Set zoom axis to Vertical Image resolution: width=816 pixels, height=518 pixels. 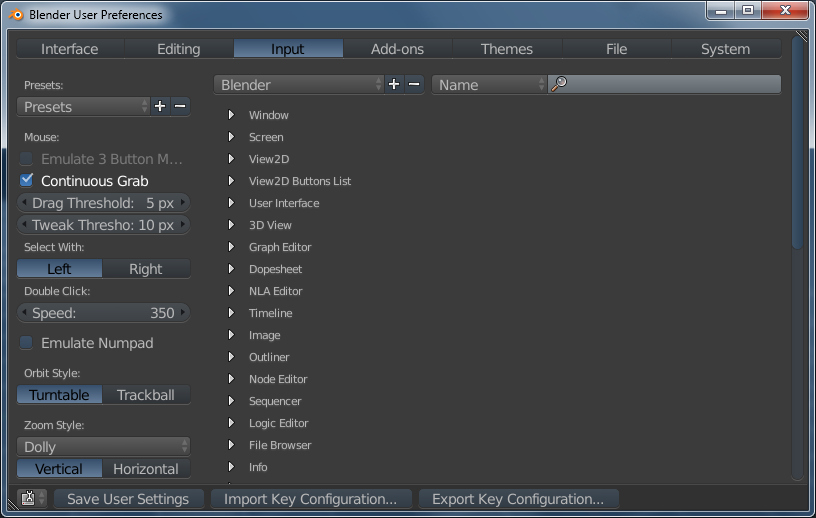(x=59, y=469)
